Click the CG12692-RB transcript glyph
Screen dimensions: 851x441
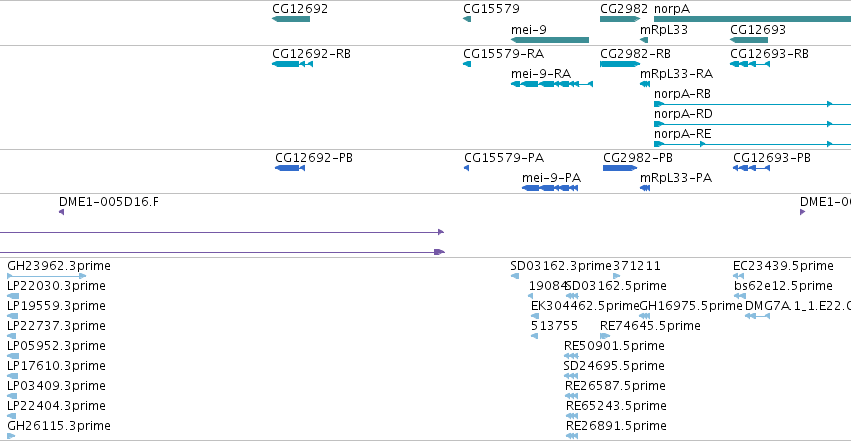[x=293, y=64]
